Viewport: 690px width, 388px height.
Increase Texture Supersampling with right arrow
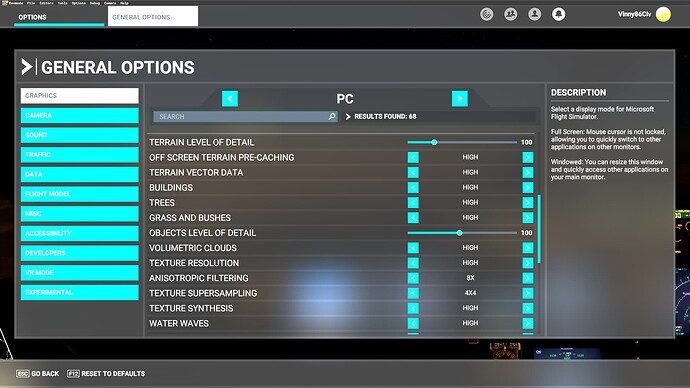click(528, 293)
